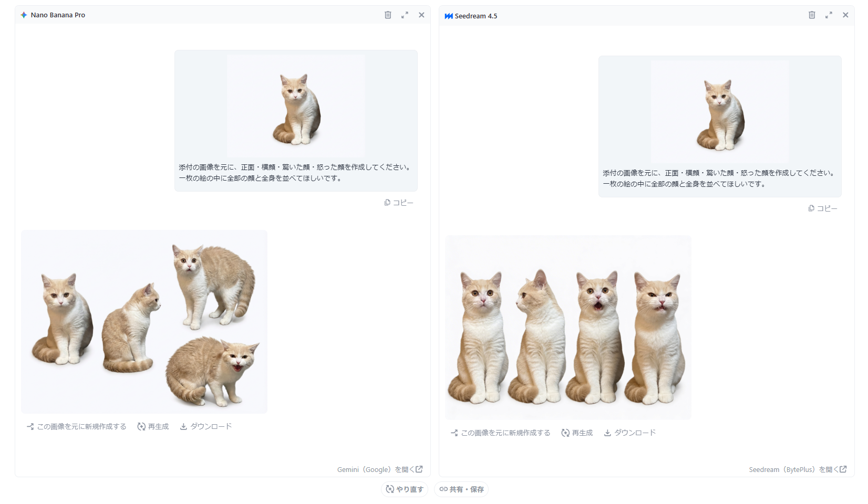The image size is (868, 504).
Task: Click the 共有・保存 button at bottom
Action: [461, 489]
